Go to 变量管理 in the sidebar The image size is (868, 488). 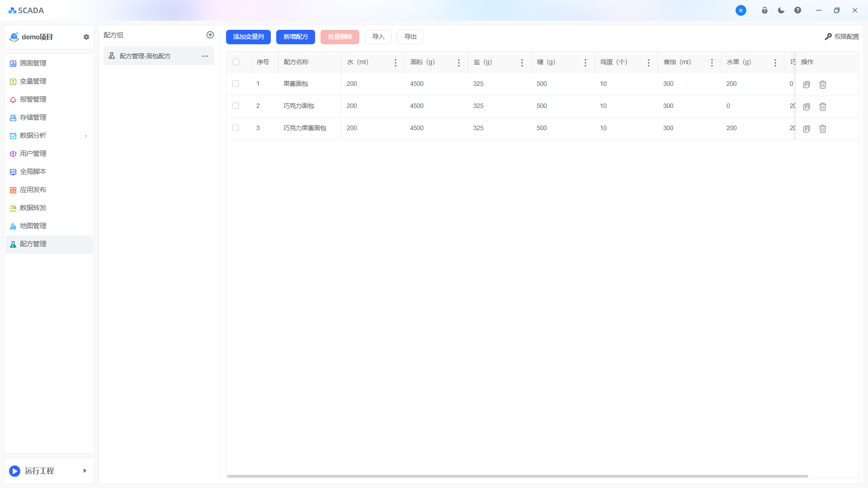33,81
